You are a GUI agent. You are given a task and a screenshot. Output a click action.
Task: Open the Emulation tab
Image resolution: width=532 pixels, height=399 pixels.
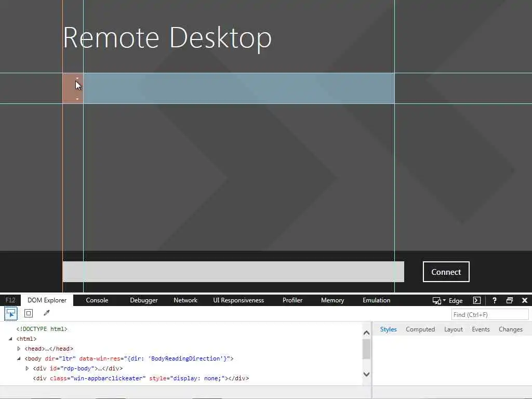tap(376, 300)
